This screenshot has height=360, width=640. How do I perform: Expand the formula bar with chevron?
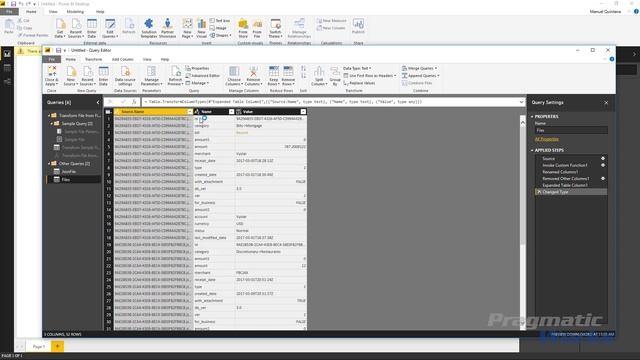(521, 102)
